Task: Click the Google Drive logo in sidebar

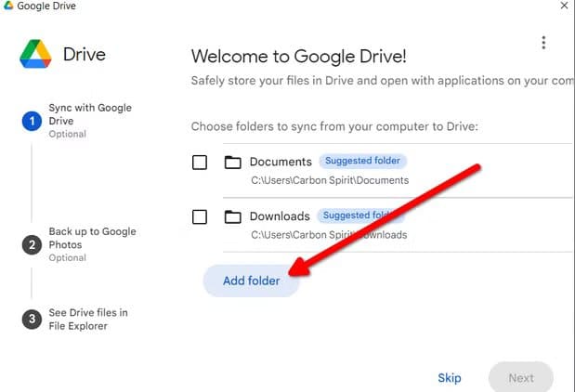Action: (x=35, y=54)
